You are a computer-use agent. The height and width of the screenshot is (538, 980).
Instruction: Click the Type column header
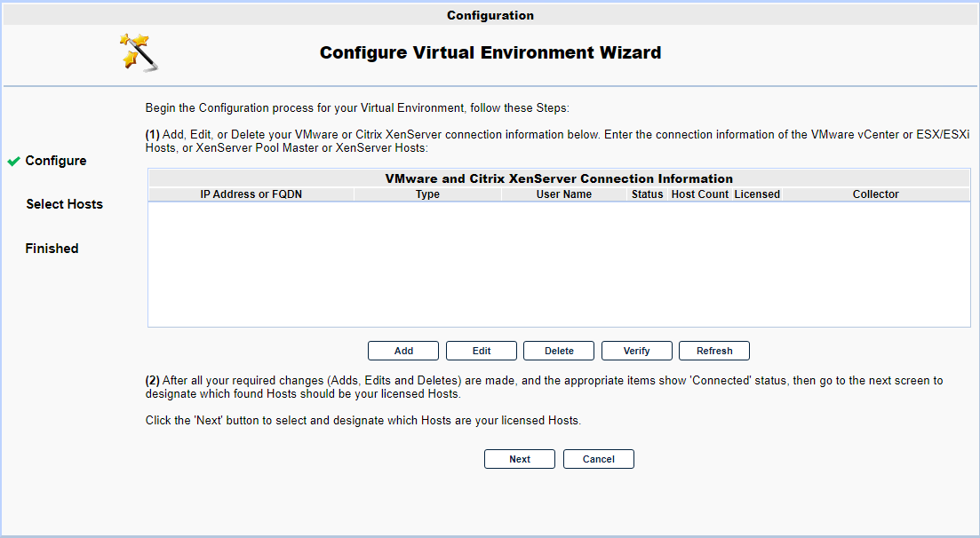[427, 194]
